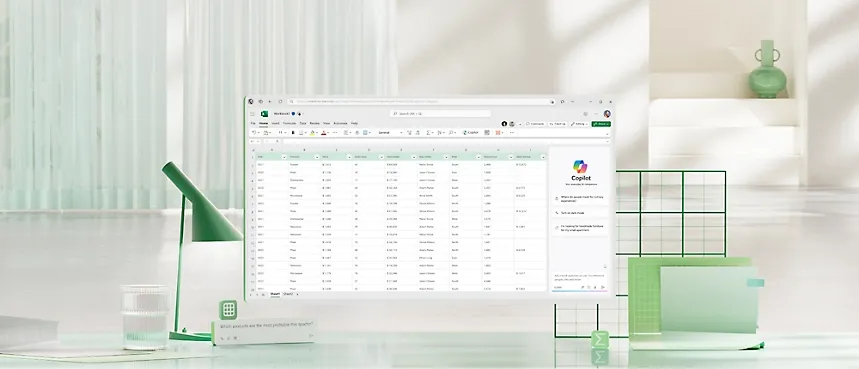
Task: Open the app launcher waffle icon
Action: (252, 114)
